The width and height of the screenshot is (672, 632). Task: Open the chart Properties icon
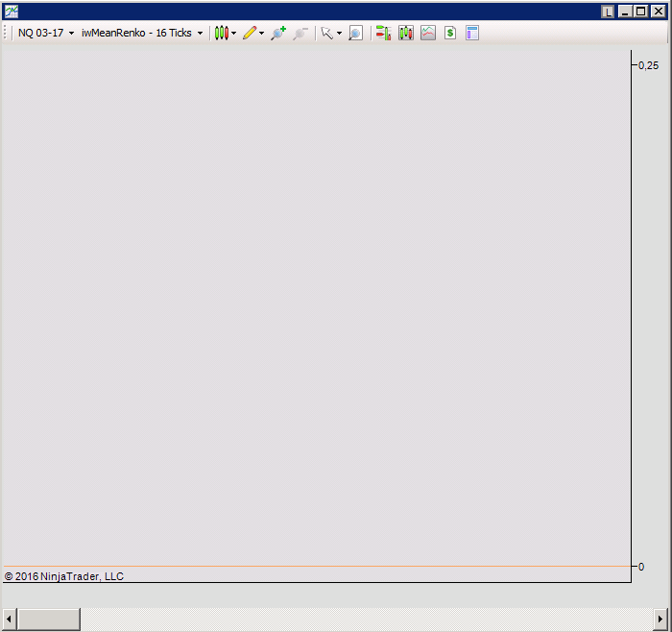point(472,33)
